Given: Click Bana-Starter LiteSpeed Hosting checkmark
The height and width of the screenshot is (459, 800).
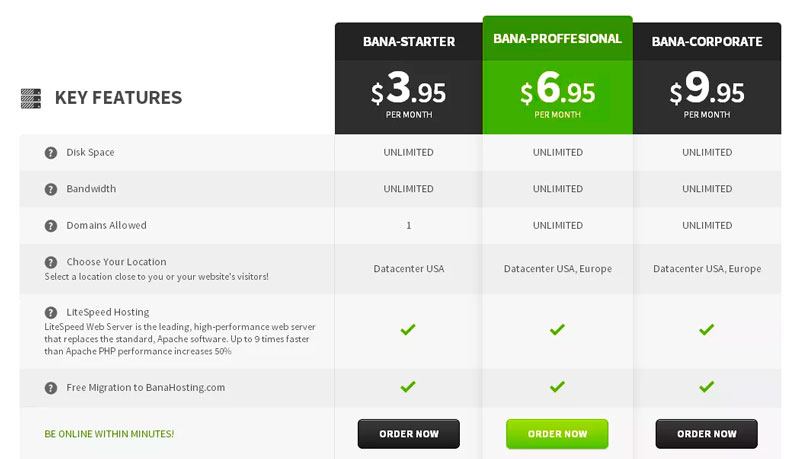Looking at the screenshot, I should (x=408, y=329).
